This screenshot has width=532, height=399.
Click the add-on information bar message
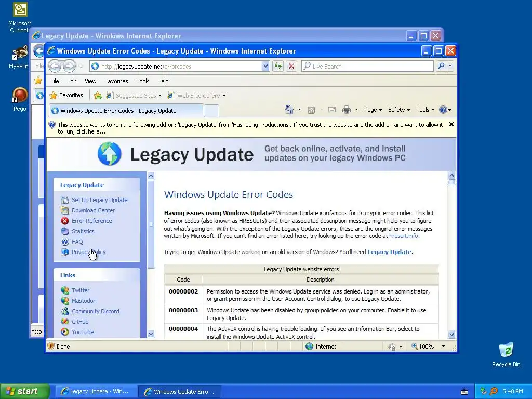coord(250,128)
